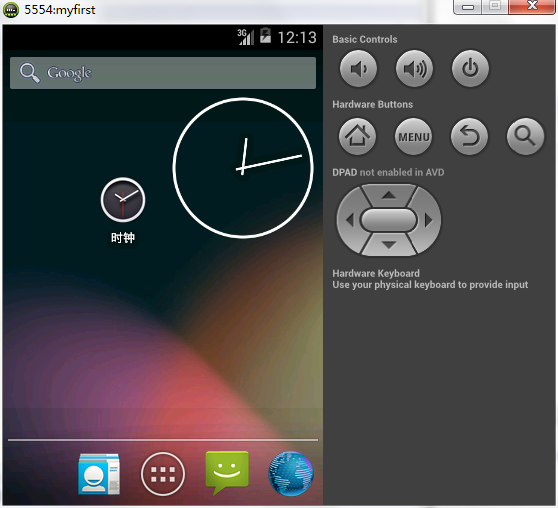The width and height of the screenshot is (558, 508).
Task: Open the app drawer launcher
Action: pos(163,474)
